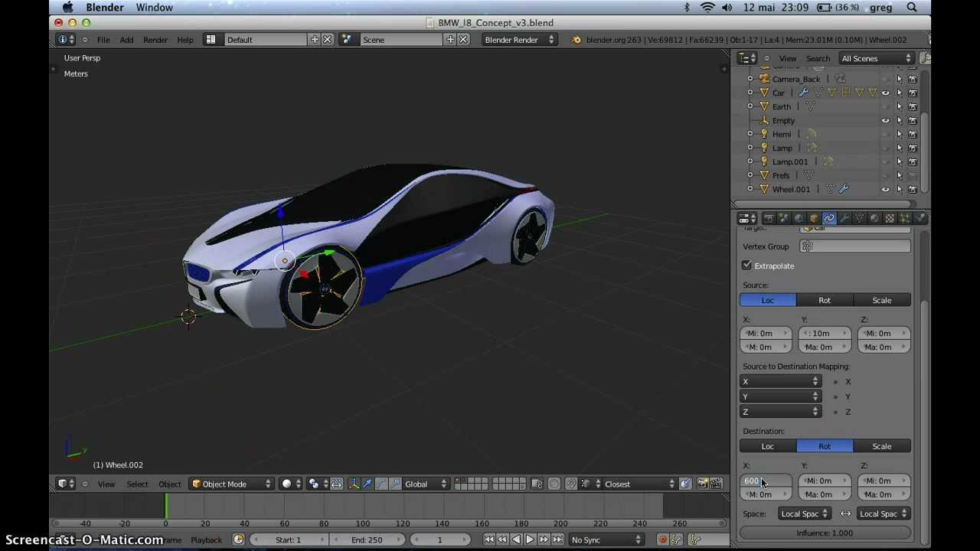Select Scale as constraint destination

pyautogui.click(x=882, y=446)
